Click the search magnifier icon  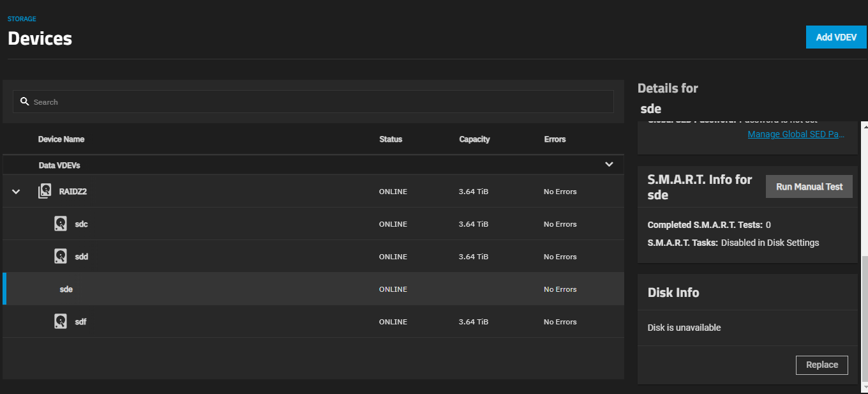click(25, 102)
